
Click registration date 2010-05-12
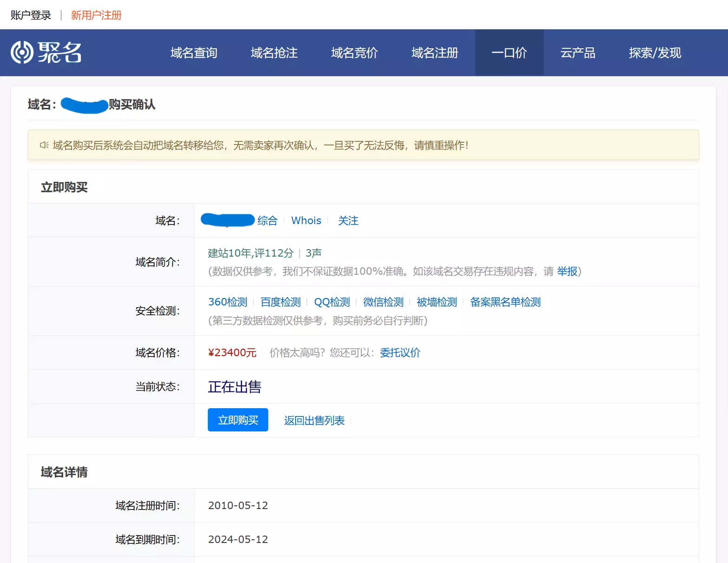(x=238, y=505)
